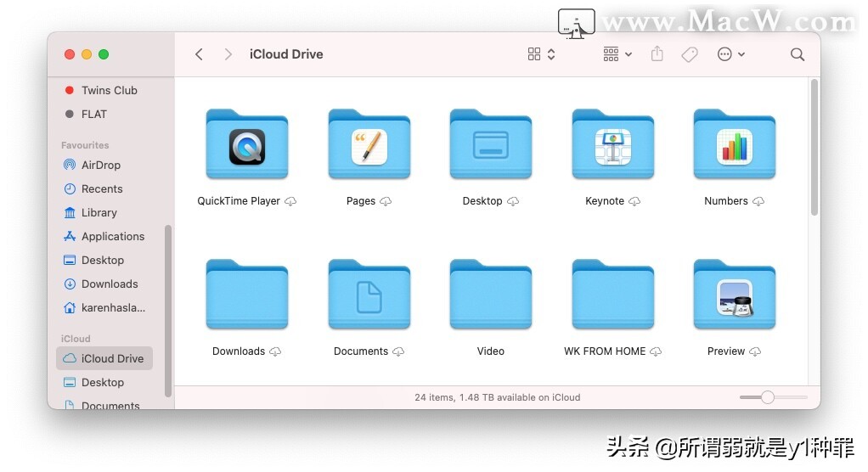
Task: Close the Finder window with red button
Action: pos(69,54)
